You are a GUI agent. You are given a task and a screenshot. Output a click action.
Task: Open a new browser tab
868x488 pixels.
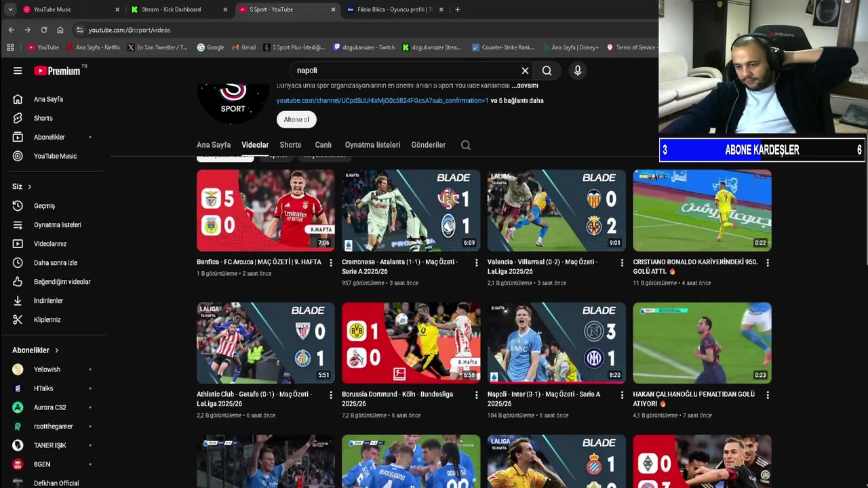tap(457, 9)
